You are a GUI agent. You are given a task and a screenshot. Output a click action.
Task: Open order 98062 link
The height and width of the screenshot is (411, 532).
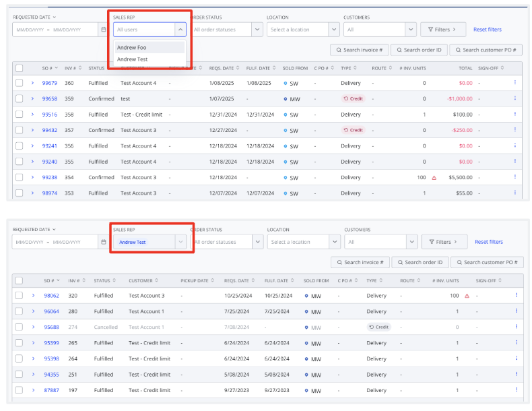click(52, 296)
